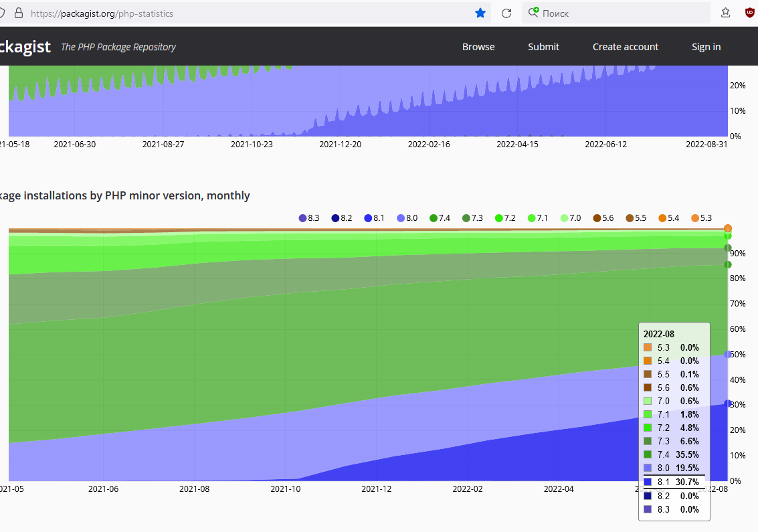The image size is (758, 532).
Task: Toggle the 8.0 series in legend
Action: (x=407, y=218)
